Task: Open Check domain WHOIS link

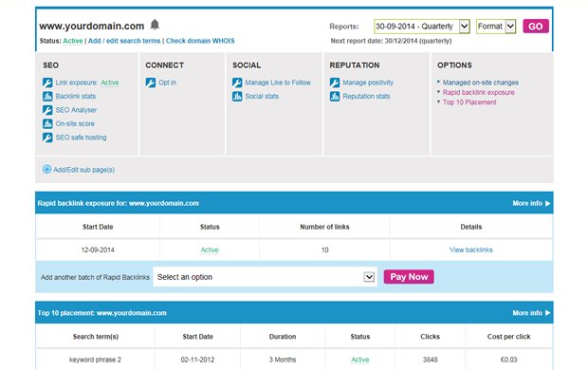Action: [x=200, y=41]
